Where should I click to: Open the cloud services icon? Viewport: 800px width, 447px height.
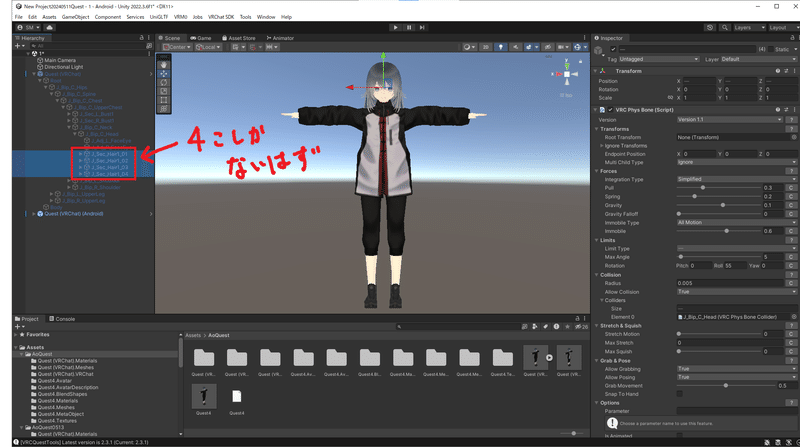click(x=49, y=28)
